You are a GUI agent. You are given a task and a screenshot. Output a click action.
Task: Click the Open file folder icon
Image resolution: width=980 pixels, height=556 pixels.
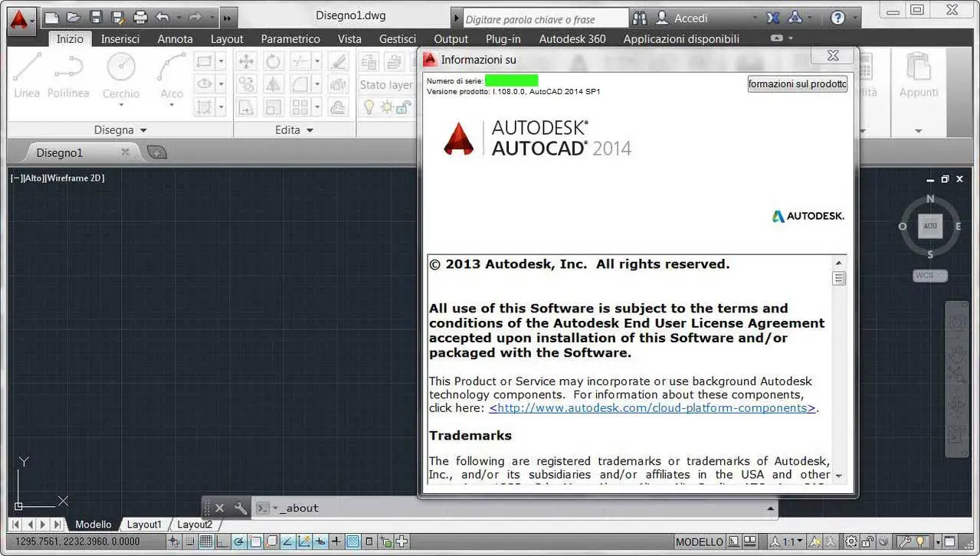click(74, 17)
